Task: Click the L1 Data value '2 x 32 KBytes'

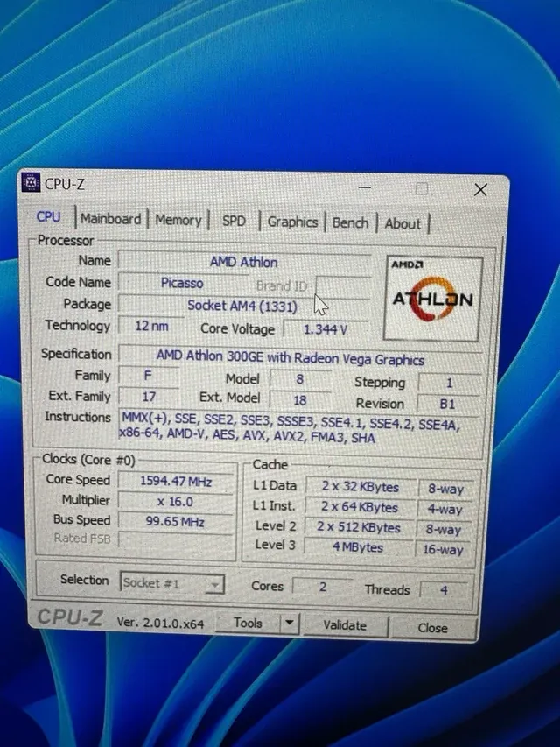Action: click(x=360, y=486)
